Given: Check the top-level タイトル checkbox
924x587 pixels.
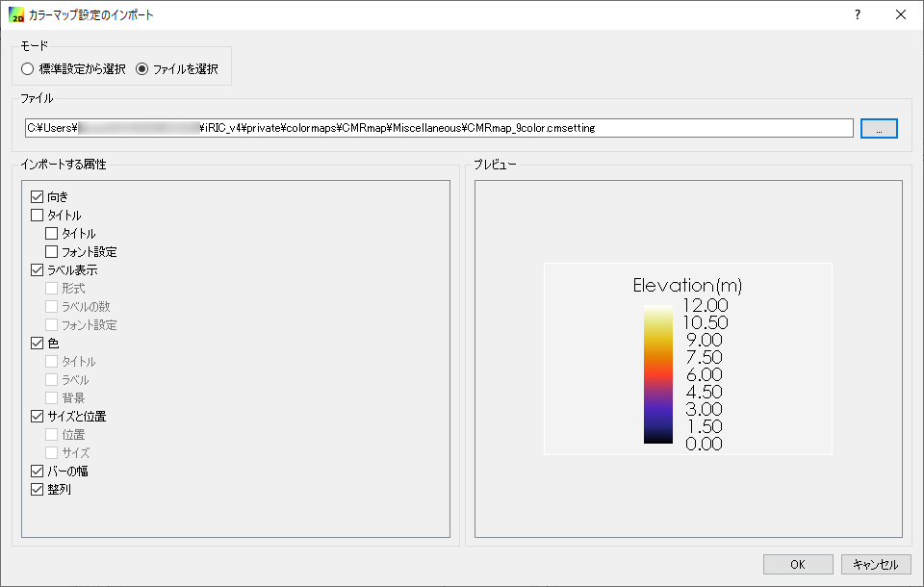Looking at the screenshot, I should [38, 216].
